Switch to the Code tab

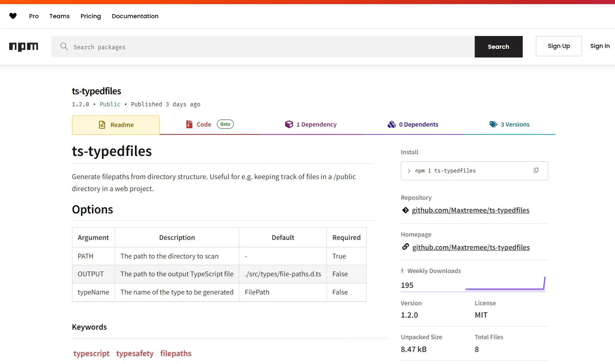[209, 125]
